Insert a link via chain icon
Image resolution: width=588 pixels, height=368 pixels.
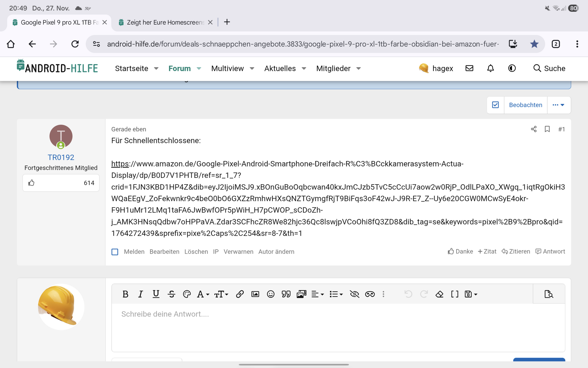(240, 294)
